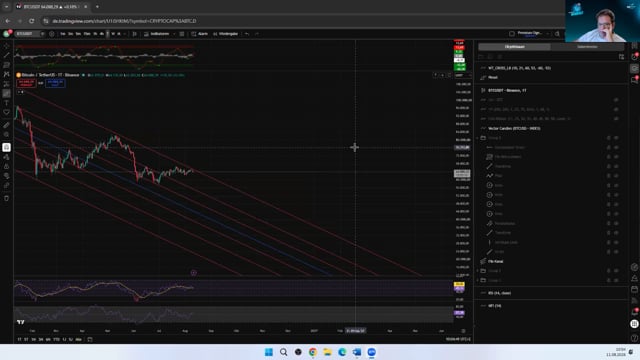Screen dimensions: 640x360
Task: Toggle visibility eye of the Fib Retracement row
Action: tap(616, 157)
